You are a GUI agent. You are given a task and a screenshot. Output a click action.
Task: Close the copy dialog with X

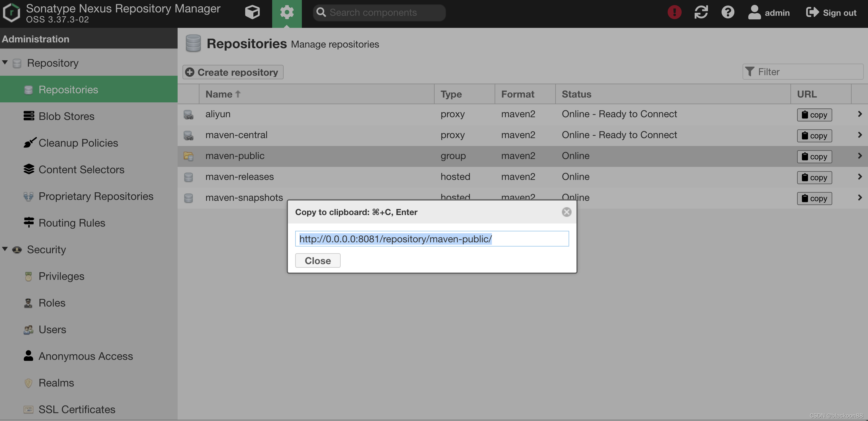pos(566,212)
